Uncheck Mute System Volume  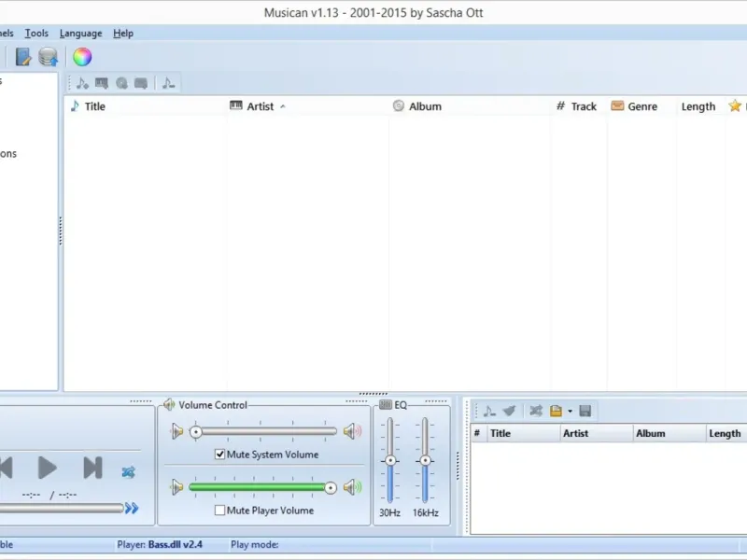(219, 455)
